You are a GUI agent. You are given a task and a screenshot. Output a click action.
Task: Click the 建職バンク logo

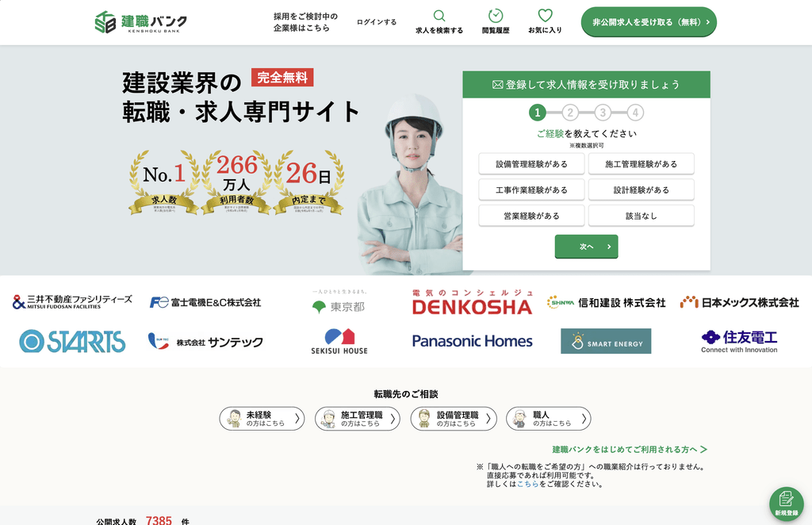pyautogui.click(x=141, y=22)
